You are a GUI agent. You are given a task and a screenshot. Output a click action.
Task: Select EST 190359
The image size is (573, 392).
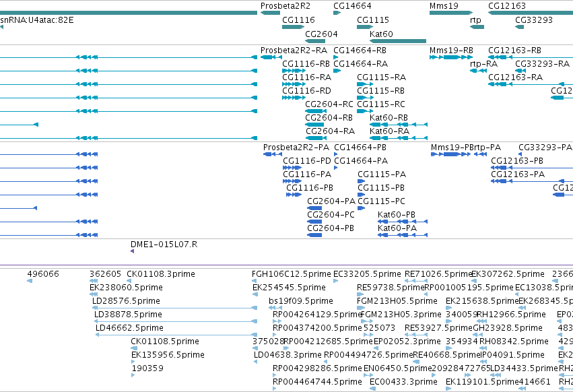147,368
